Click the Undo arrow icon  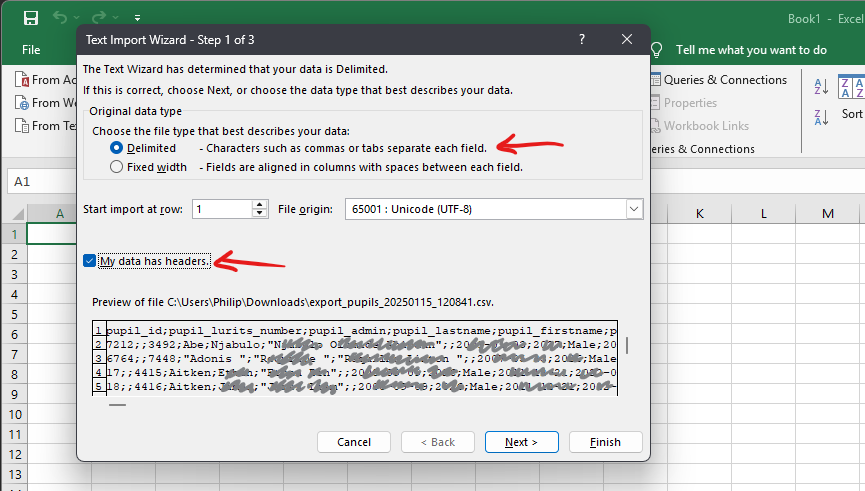tap(61, 18)
